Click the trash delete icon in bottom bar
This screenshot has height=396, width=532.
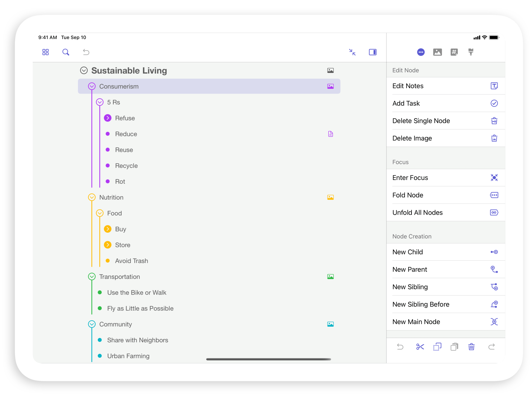click(x=471, y=347)
